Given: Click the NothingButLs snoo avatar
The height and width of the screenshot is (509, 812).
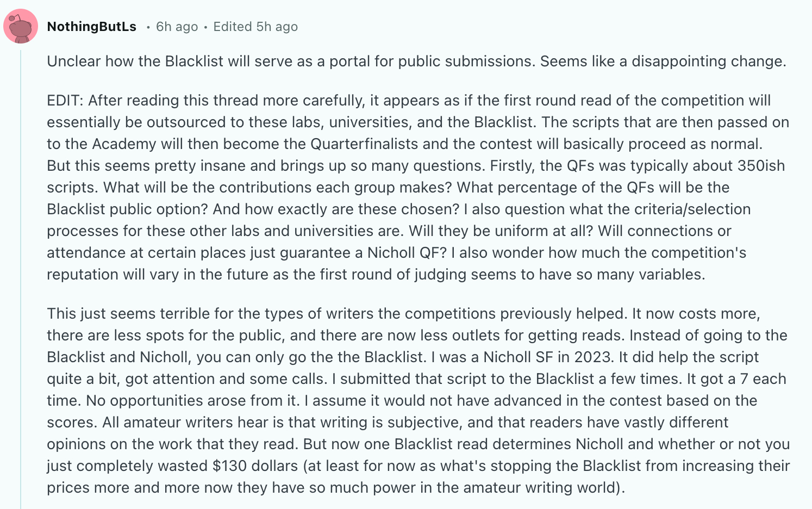Looking at the screenshot, I should [21, 26].
